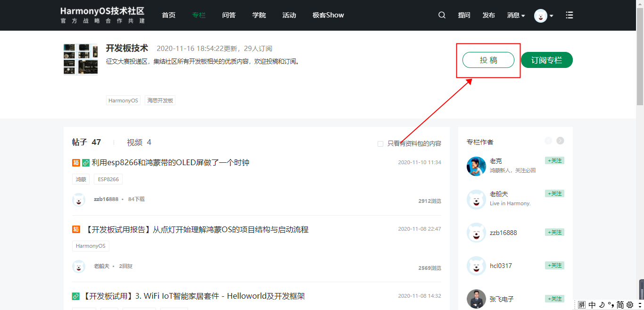The height and width of the screenshot is (310, 644).
Task: Click the orange 精 badge on esp8266 post
Action: tap(76, 163)
